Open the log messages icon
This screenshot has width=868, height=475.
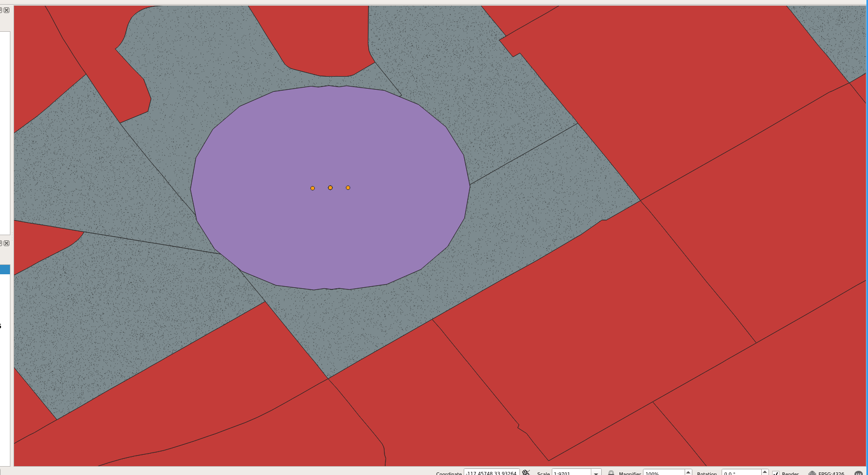[859, 473]
